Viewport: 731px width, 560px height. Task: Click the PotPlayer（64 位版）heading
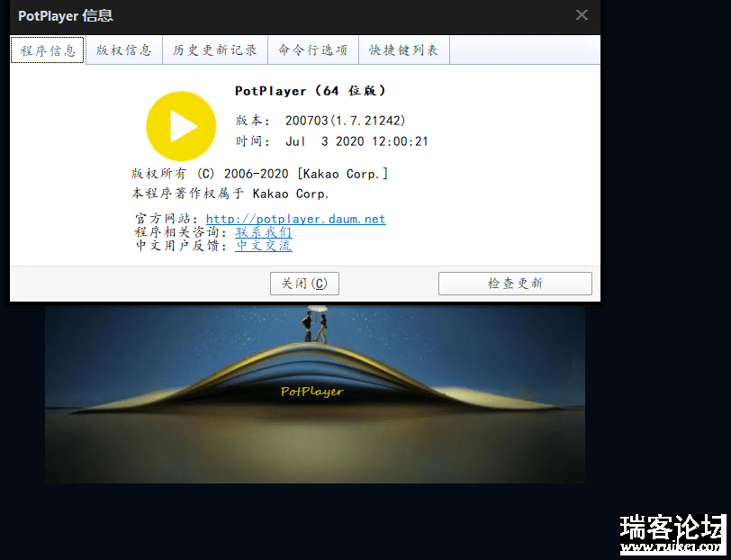coord(311,91)
